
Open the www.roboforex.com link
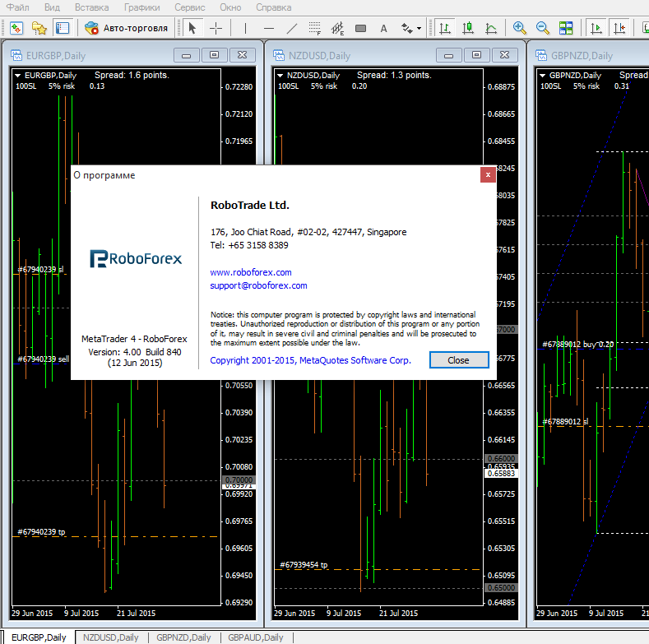(251, 272)
